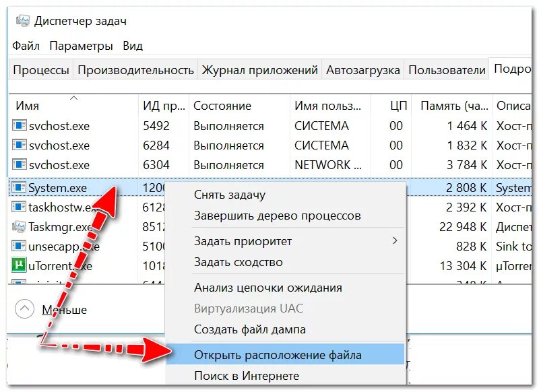
Task: Click the Меньше link
Action: pos(64,310)
